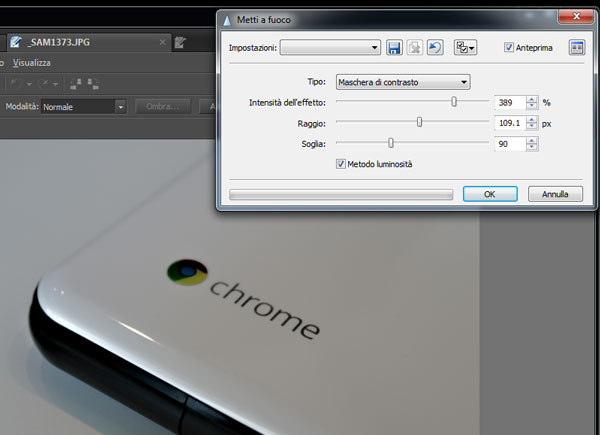
Task: Cancel the dialog with Annulla
Action: tap(555, 194)
